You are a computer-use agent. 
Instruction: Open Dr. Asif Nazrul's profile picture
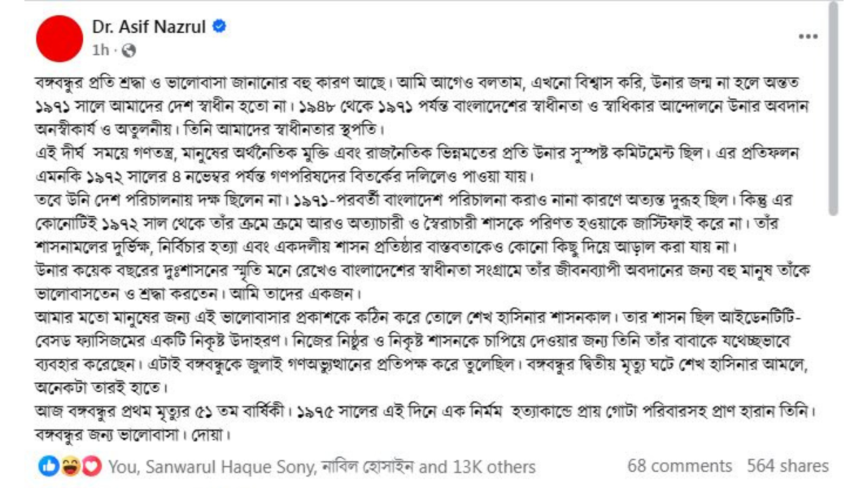[59, 39]
